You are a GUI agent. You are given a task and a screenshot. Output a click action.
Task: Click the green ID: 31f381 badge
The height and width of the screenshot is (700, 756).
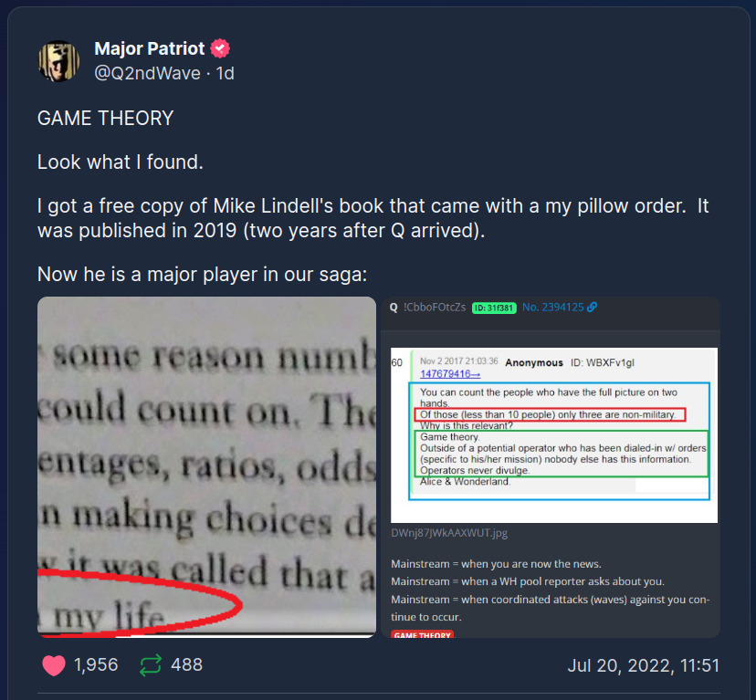tap(494, 308)
